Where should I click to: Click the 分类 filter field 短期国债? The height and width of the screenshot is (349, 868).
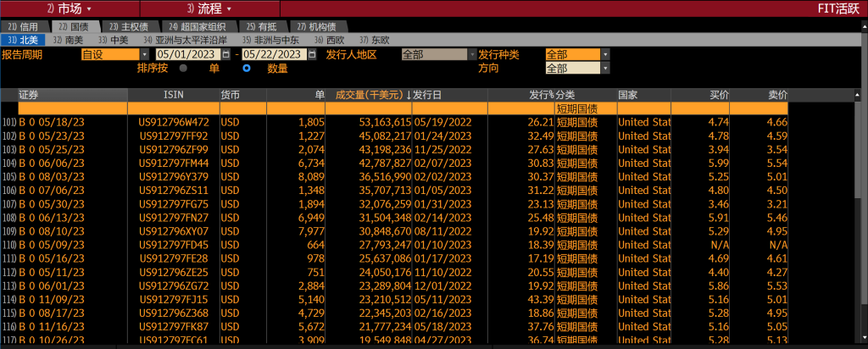586,108
